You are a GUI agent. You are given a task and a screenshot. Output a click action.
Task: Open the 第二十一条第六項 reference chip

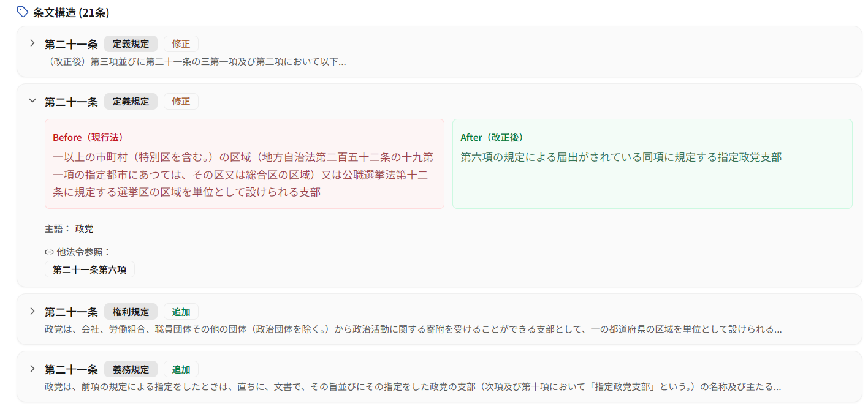click(x=89, y=269)
